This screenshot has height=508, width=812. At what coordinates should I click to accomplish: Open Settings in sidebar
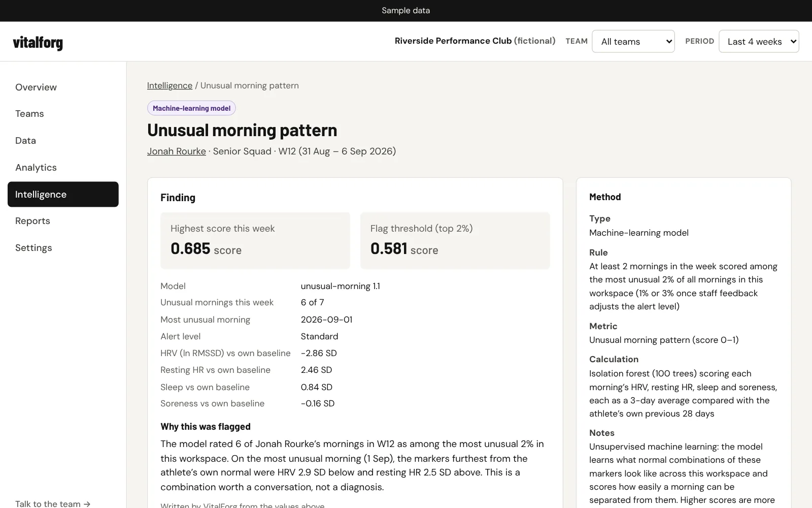coord(63,248)
